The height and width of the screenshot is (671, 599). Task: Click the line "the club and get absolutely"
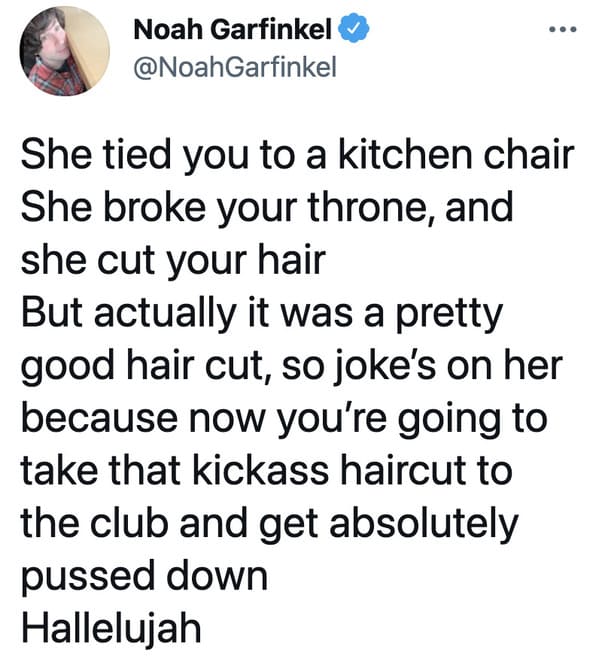(270, 523)
